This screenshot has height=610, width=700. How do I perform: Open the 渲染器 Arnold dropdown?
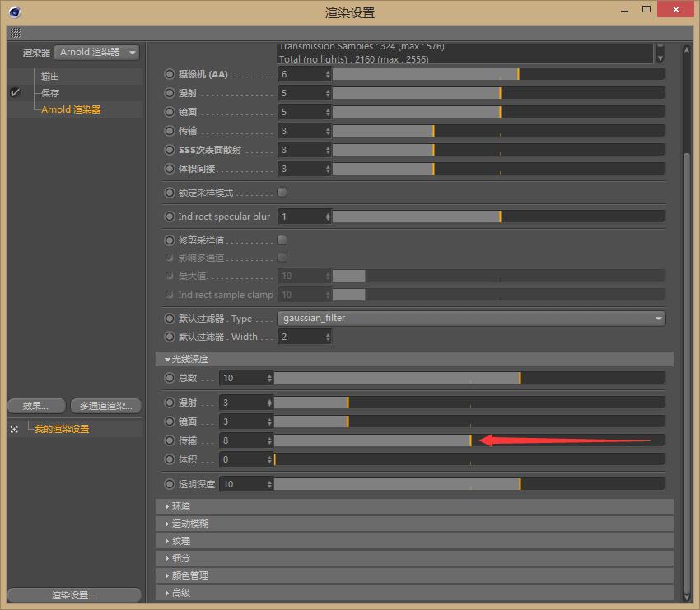tap(97, 52)
